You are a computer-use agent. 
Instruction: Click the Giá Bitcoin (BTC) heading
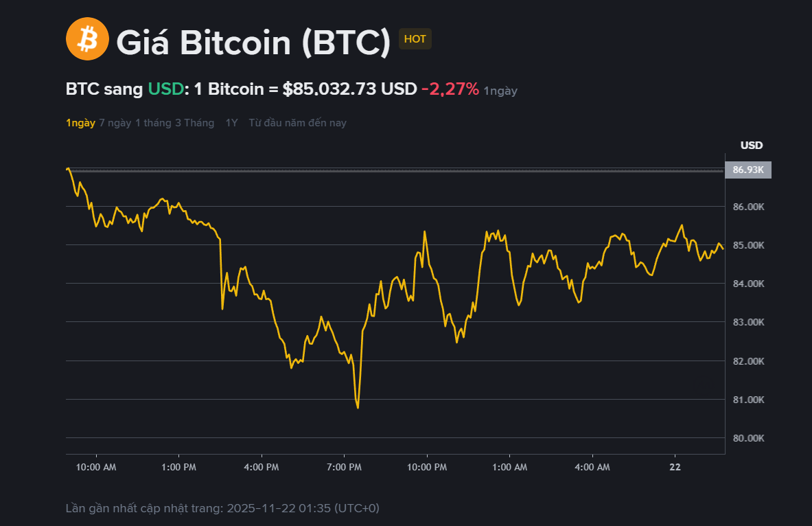[253, 42]
